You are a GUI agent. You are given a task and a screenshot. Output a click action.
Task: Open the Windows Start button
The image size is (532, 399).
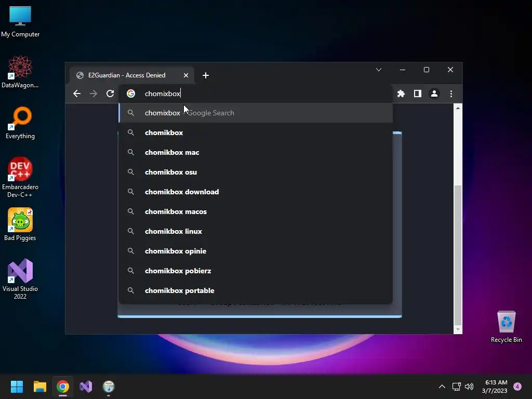pos(17,387)
